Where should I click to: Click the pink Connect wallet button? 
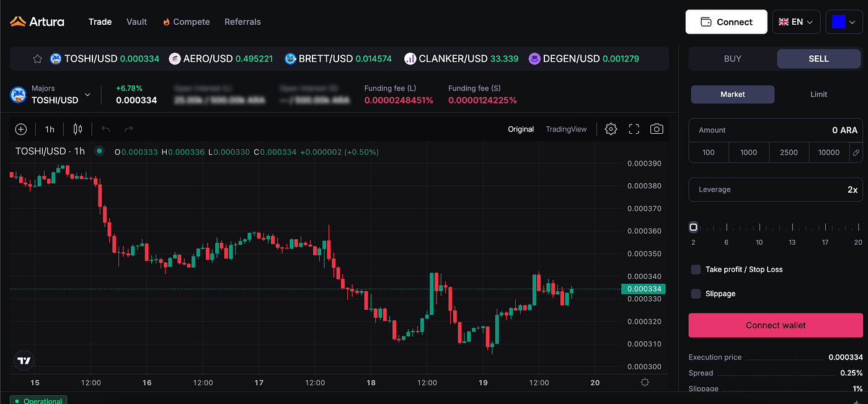click(776, 325)
